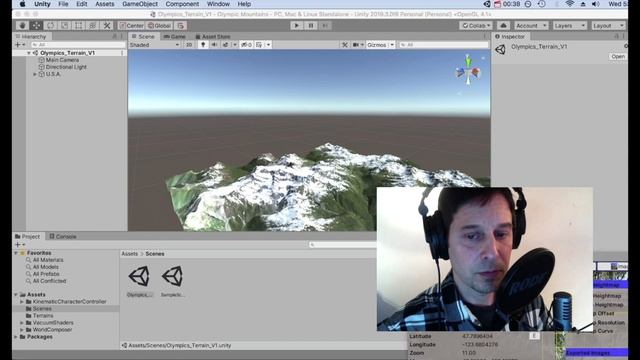Select Directional Light in Hierarchy
Viewport: 640px width, 360px height.
[66, 67]
